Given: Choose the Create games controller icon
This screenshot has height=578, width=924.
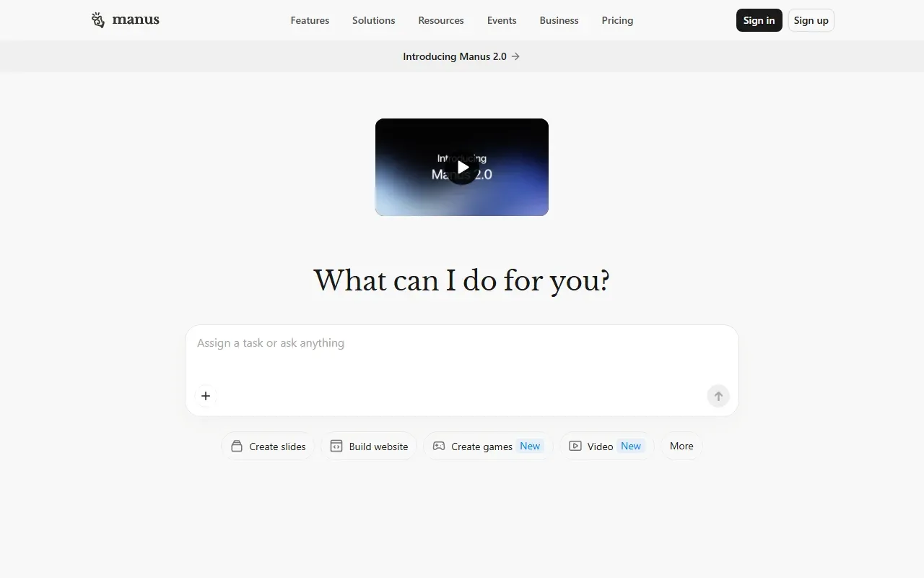Looking at the screenshot, I should (x=439, y=447).
